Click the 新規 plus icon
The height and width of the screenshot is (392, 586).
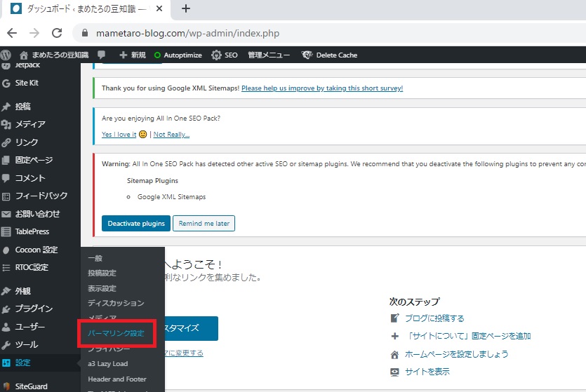(124, 55)
